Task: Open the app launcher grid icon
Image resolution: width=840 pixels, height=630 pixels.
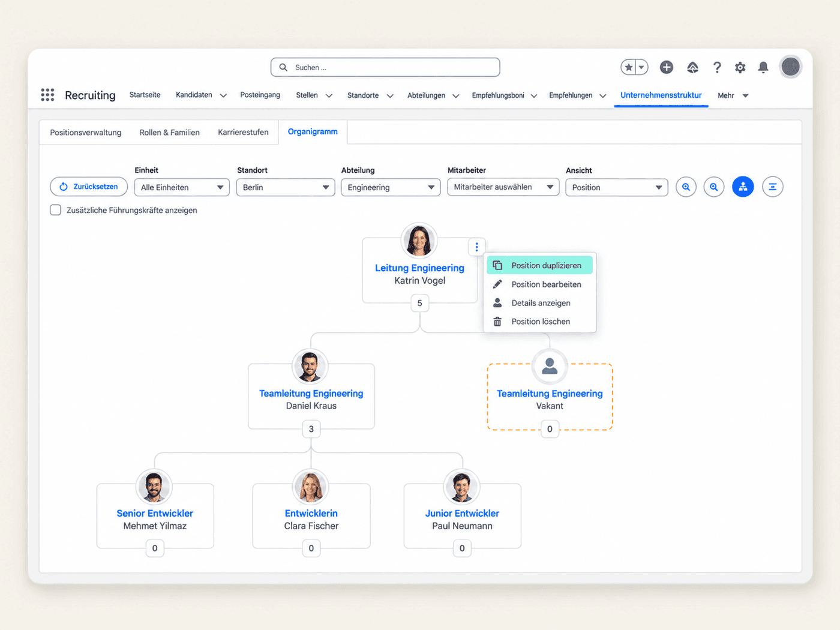Action: pos(47,95)
